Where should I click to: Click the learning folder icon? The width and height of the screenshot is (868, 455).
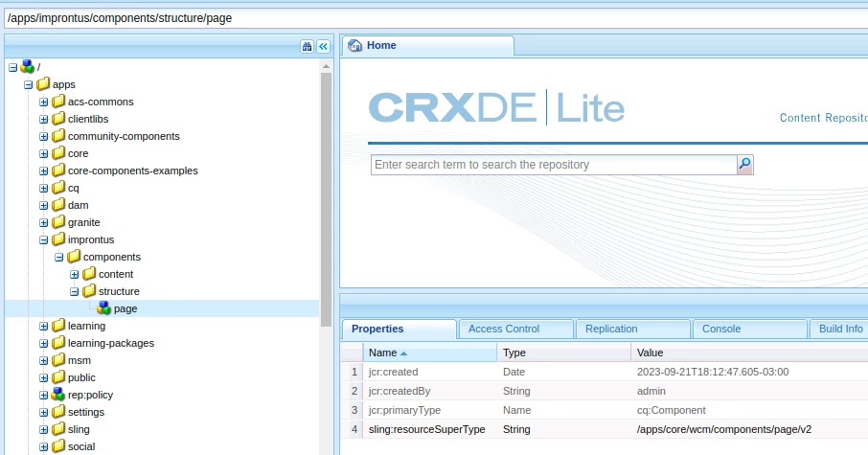58,326
